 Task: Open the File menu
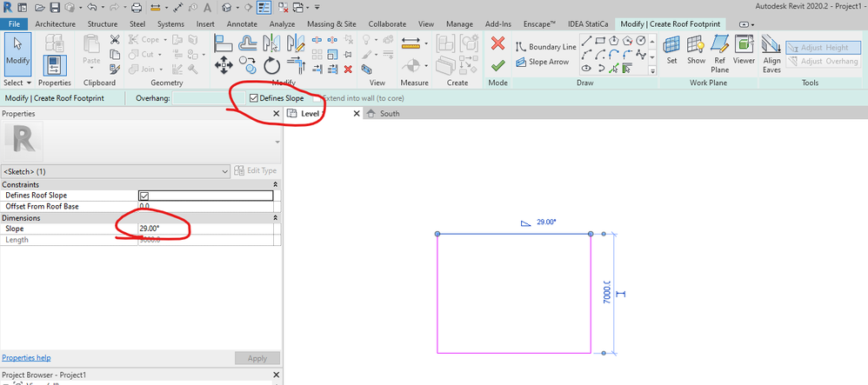pos(15,23)
